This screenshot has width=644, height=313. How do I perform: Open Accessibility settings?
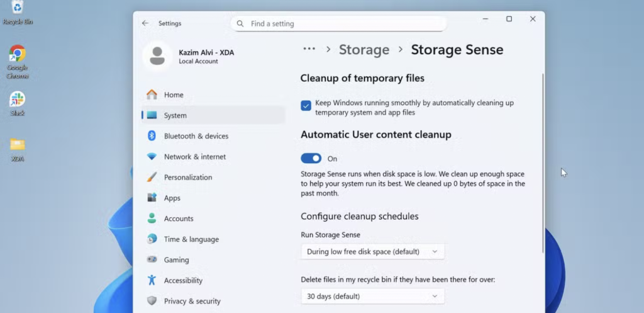(x=183, y=280)
